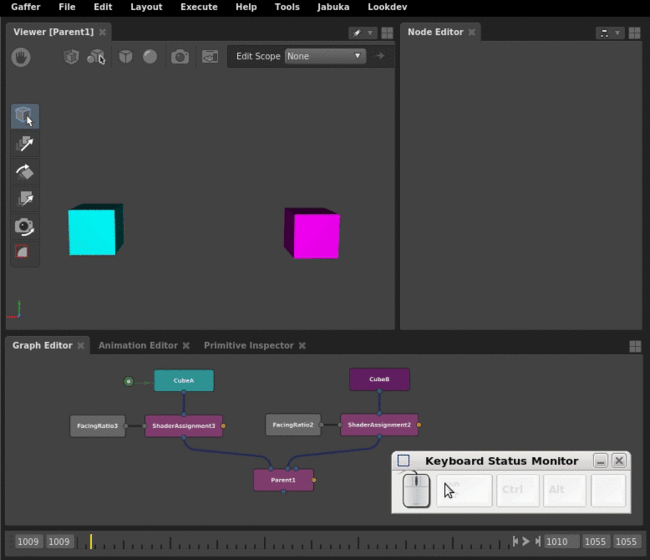Minimize the Keyboard Status Monitor window
Screen dimensions: 650x560
(600, 461)
